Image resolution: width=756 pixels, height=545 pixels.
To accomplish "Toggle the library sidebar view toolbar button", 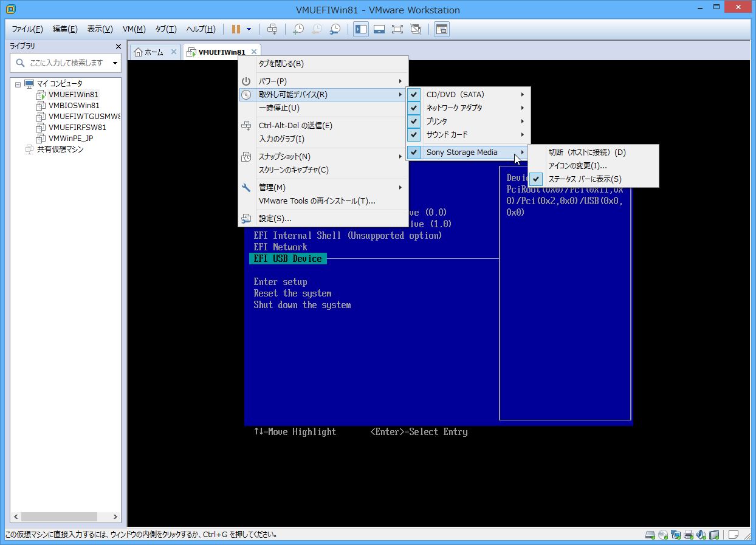I will [361, 29].
